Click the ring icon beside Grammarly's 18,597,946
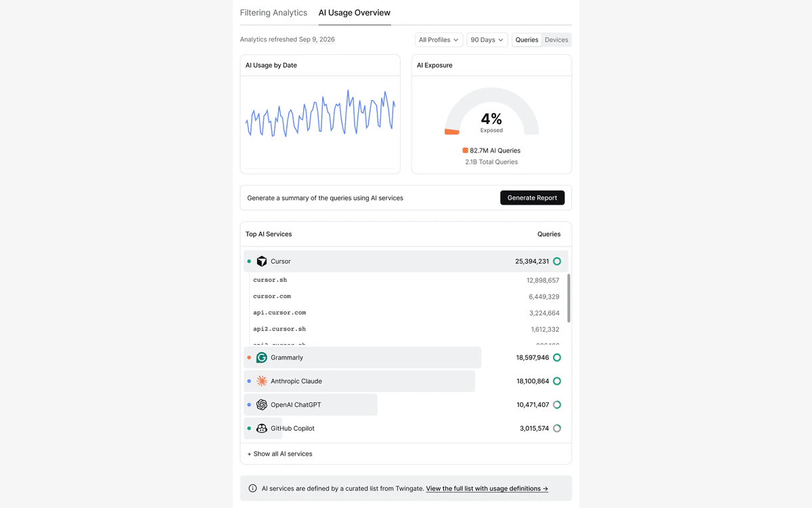This screenshot has height=508, width=812. (557, 358)
